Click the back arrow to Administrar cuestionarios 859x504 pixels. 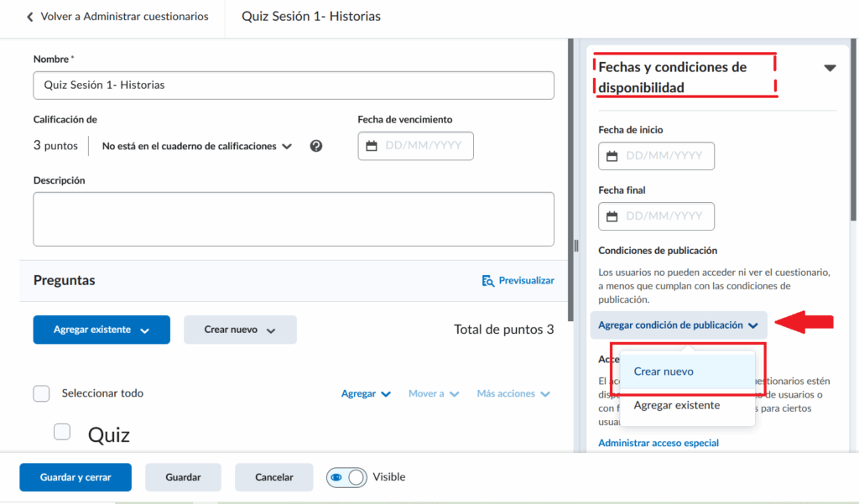[31, 17]
